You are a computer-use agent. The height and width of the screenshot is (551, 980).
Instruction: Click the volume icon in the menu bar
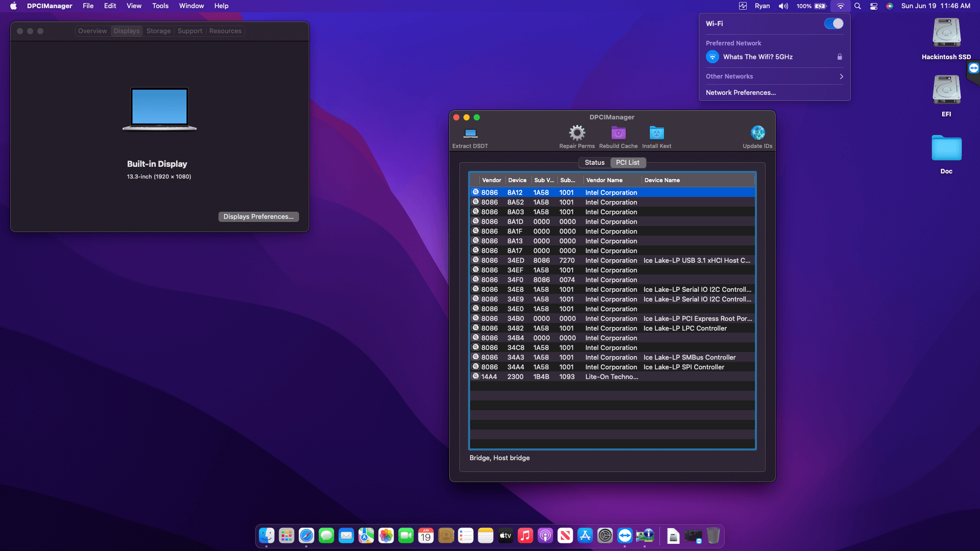coord(783,6)
